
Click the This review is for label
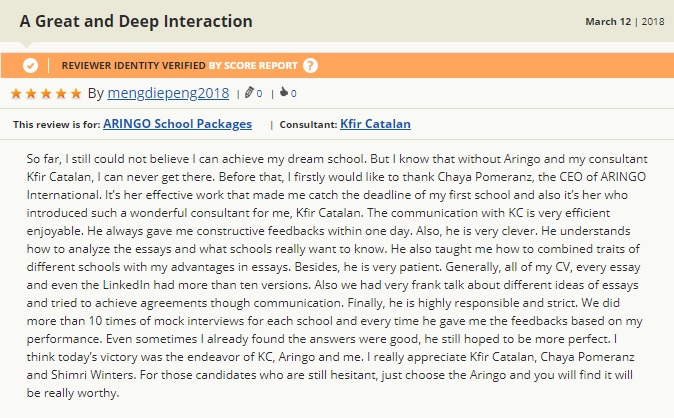tap(57, 125)
